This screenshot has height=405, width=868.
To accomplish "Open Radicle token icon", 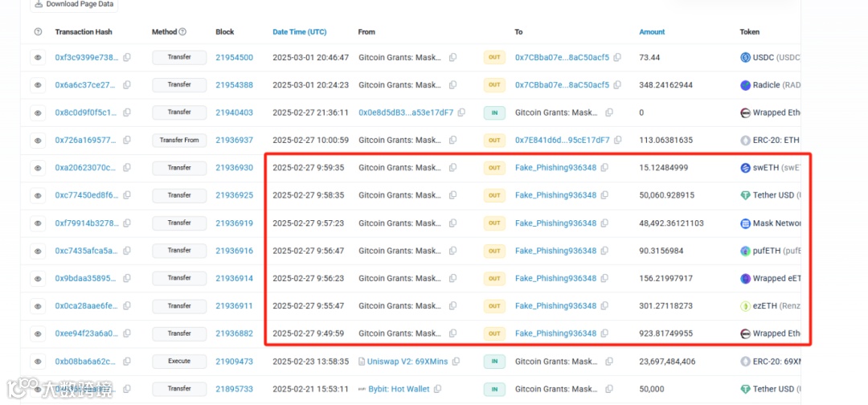I will pyautogui.click(x=745, y=85).
